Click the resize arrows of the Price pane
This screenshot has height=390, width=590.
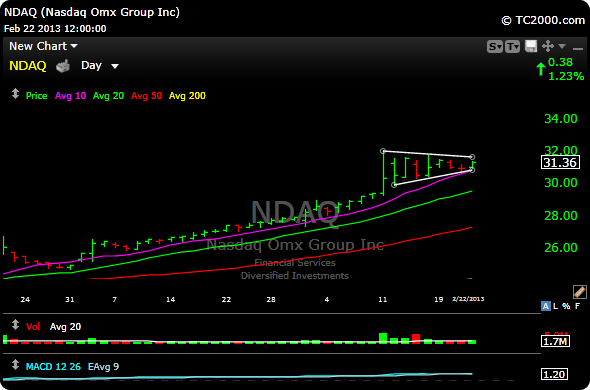15,94
